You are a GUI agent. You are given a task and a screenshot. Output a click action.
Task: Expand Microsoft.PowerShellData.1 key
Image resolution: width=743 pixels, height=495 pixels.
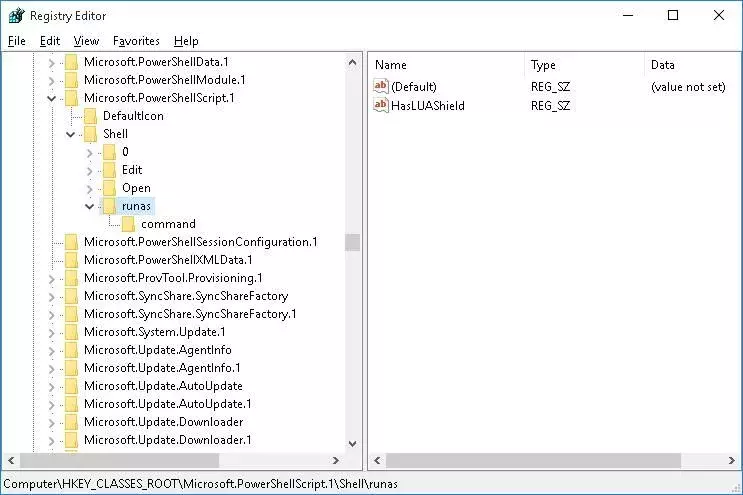tap(52, 63)
